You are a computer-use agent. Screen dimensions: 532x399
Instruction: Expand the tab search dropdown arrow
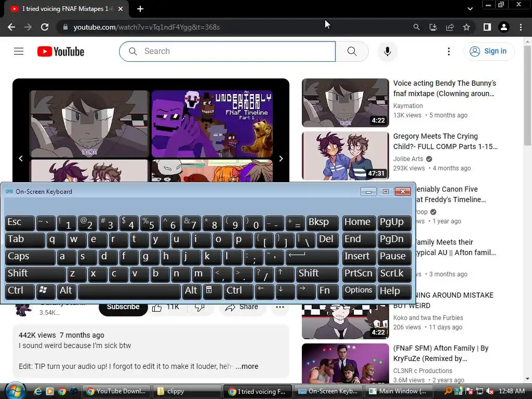click(x=470, y=9)
